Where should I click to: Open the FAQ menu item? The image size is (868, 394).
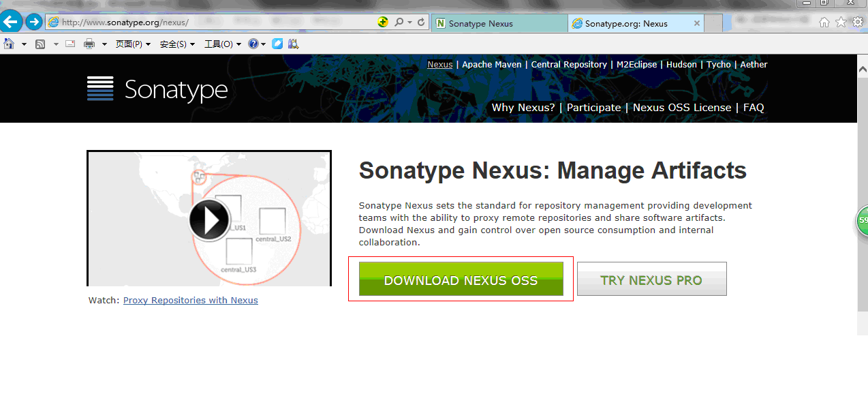coord(754,108)
